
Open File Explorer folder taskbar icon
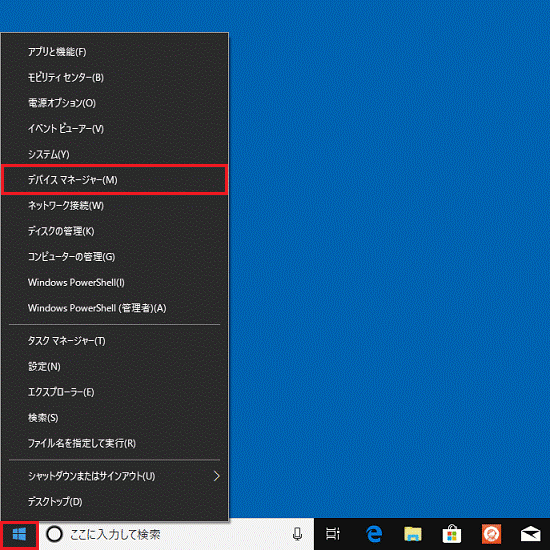click(x=413, y=534)
